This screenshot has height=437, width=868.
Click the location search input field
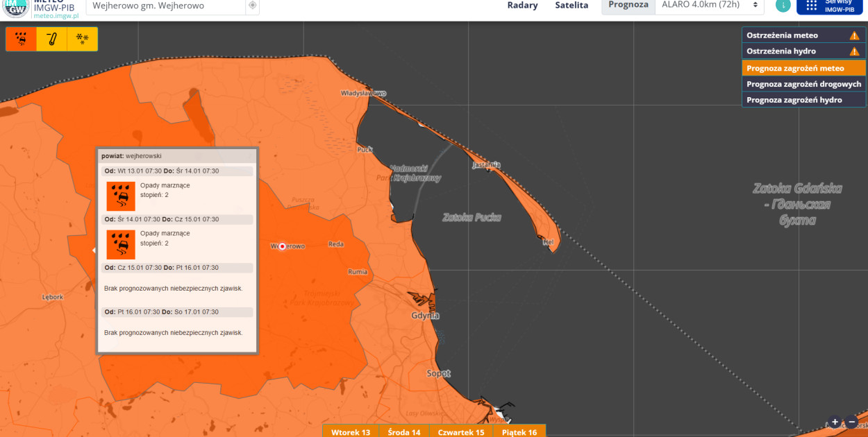click(165, 6)
